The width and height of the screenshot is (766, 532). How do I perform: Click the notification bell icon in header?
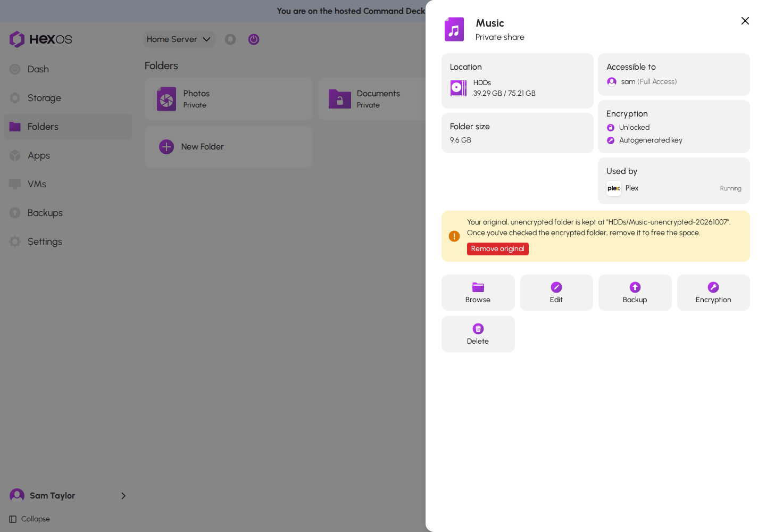pyautogui.click(x=230, y=39)
